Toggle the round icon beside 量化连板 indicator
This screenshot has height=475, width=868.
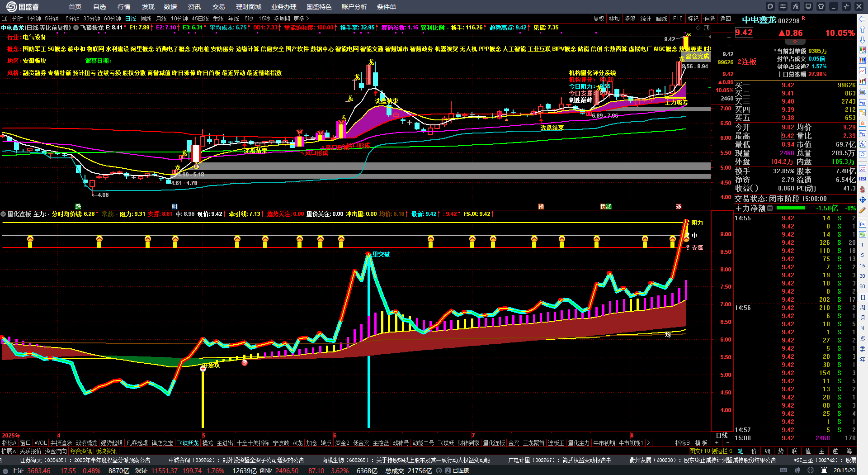point(3,214)
